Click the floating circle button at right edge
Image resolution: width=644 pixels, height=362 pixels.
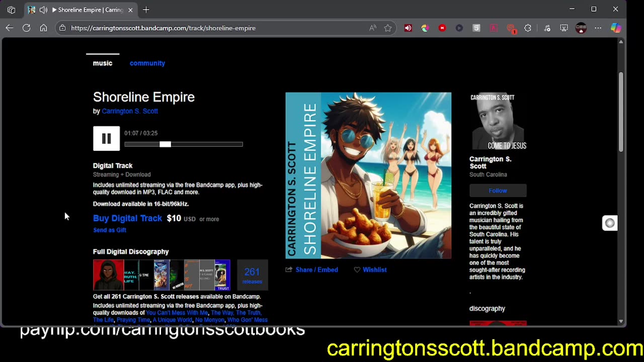coord(610,223)
